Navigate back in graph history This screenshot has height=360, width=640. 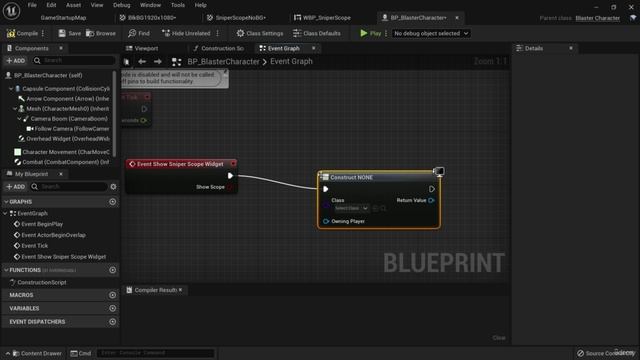pyautogui.click(x=142, y=62)
